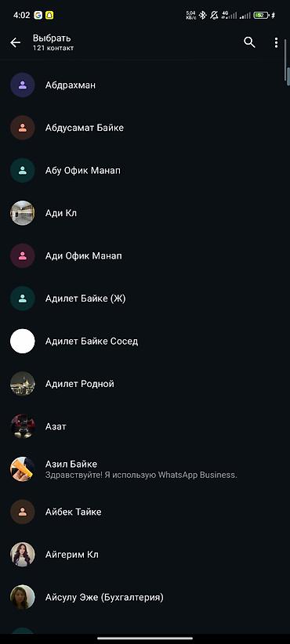
Task: Open Азат's profile photo thumbnail
Action: (22, 426)
